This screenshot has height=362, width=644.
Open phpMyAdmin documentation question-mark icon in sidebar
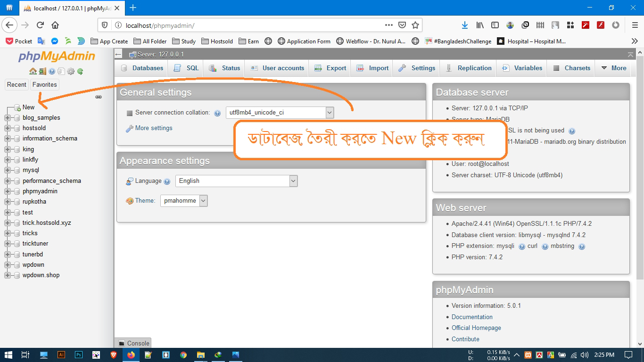pyautogui.click(x=52, y=72)
